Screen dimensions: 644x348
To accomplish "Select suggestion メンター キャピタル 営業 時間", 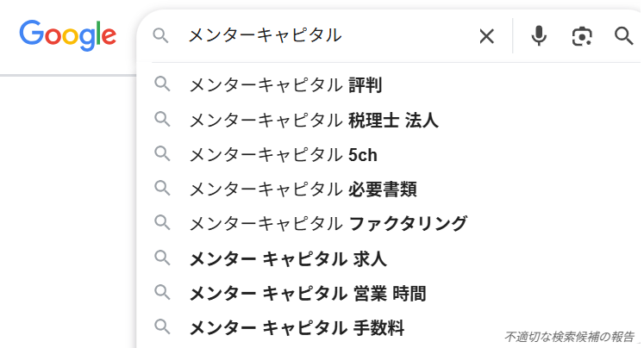I will pos(307,293).
